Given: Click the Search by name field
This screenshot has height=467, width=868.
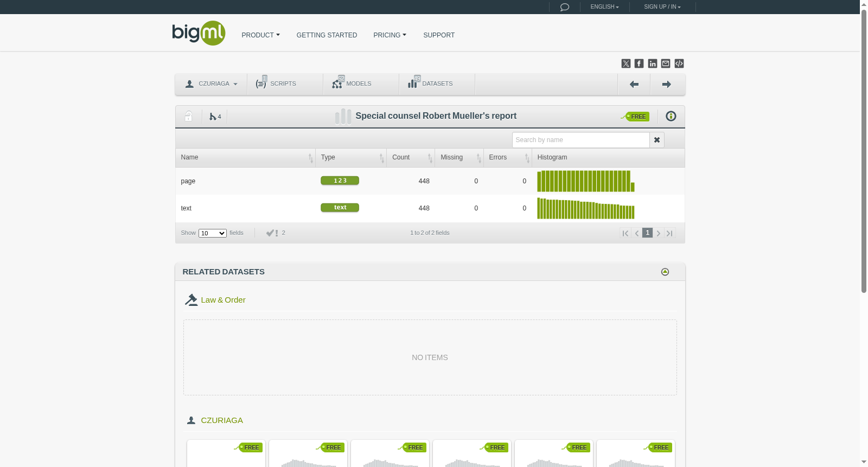Looking at the screenshot, I should (581, 140).
